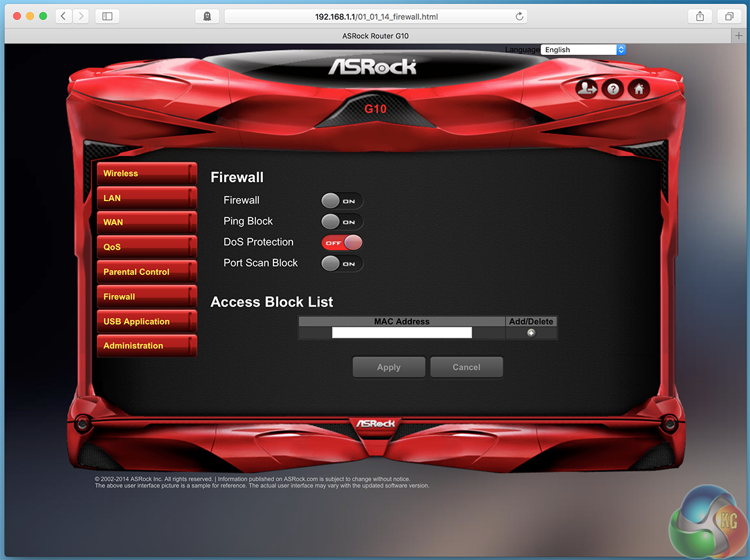Reload page in Safari address bar
Image resolution: width=750 pixels, height=560 pixels.
click(520, 17)
